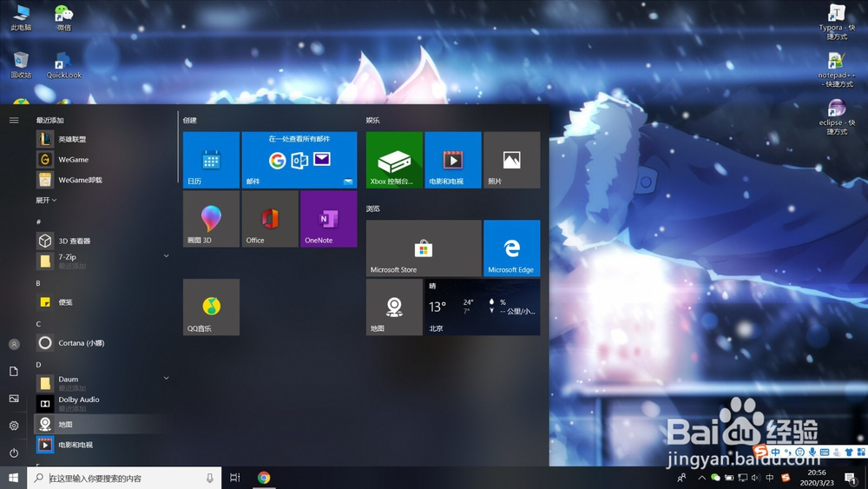
Task: Open Settings gear in Start menu
Action: click(x=14, y=426)
